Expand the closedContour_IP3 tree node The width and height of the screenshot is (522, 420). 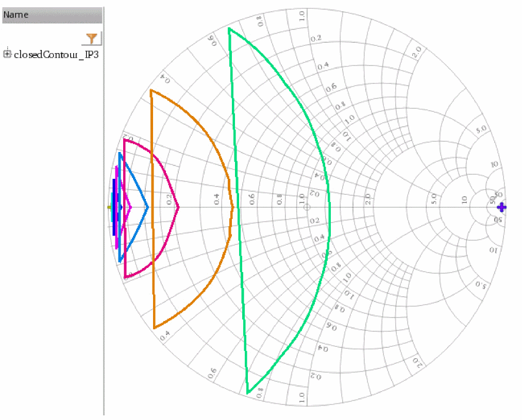[x=7, y=54]
